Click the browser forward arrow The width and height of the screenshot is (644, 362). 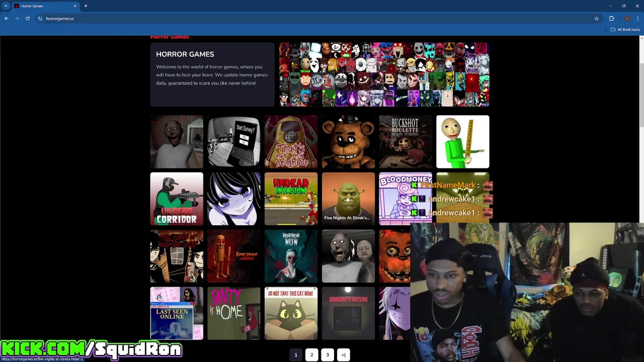[x=17, y=19]
